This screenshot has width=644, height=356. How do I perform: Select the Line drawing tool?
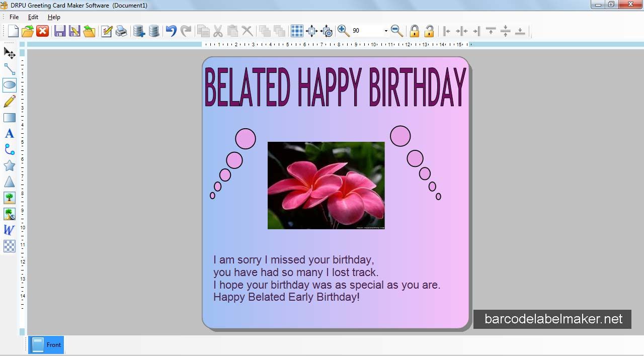click(10, 69)
